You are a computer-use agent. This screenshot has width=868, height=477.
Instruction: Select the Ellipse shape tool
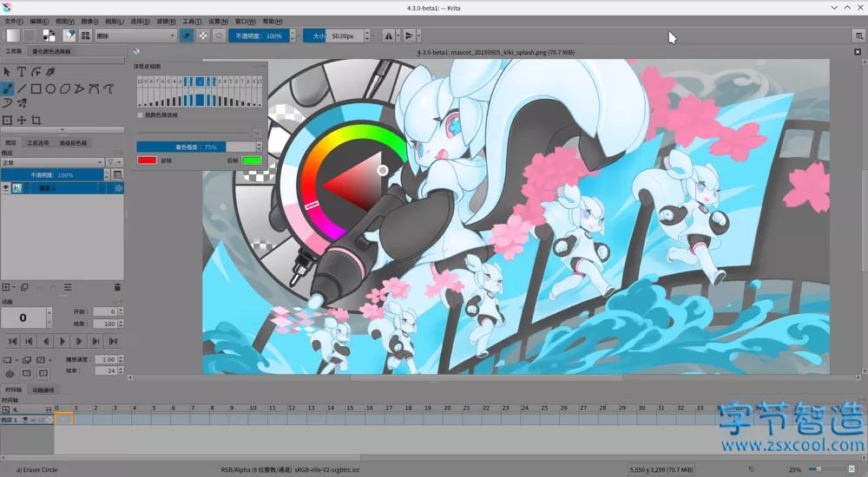51,88
